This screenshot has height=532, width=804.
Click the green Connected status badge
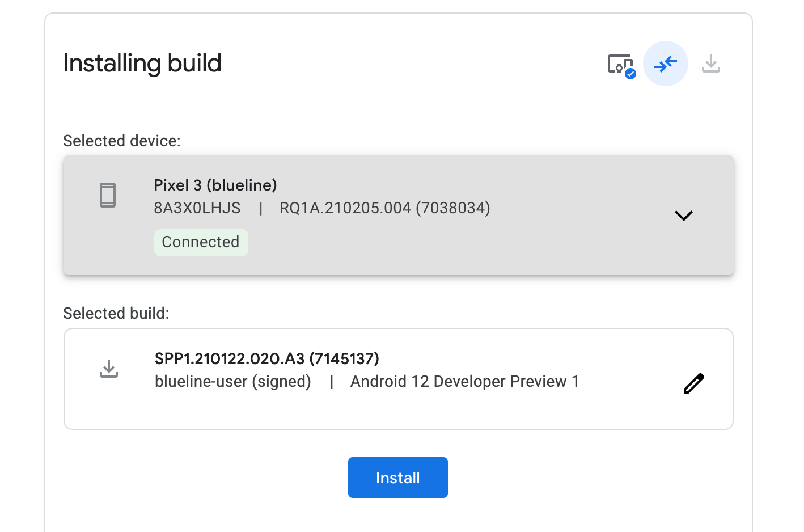point(201,242)
